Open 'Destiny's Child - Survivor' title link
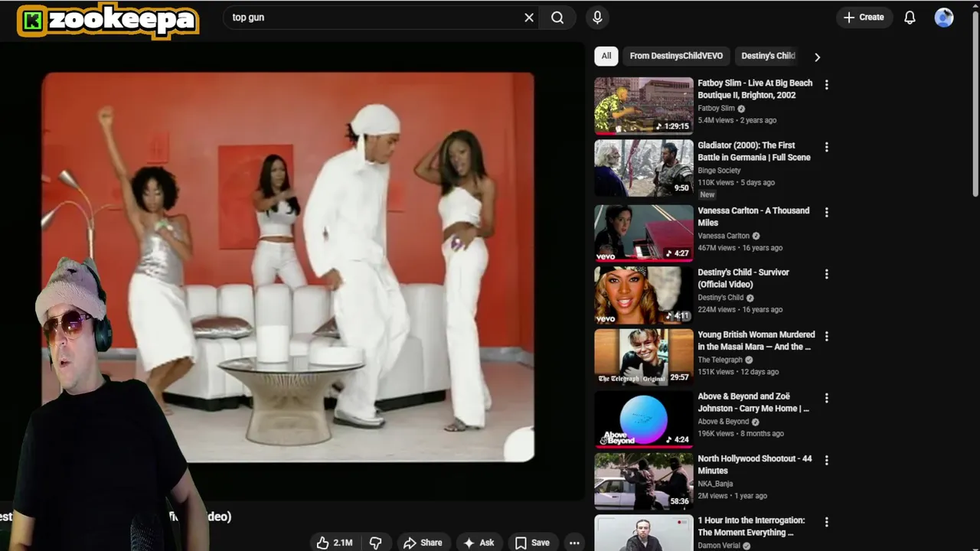Viewport: 980px width, 551px height. tap(743, 278)
